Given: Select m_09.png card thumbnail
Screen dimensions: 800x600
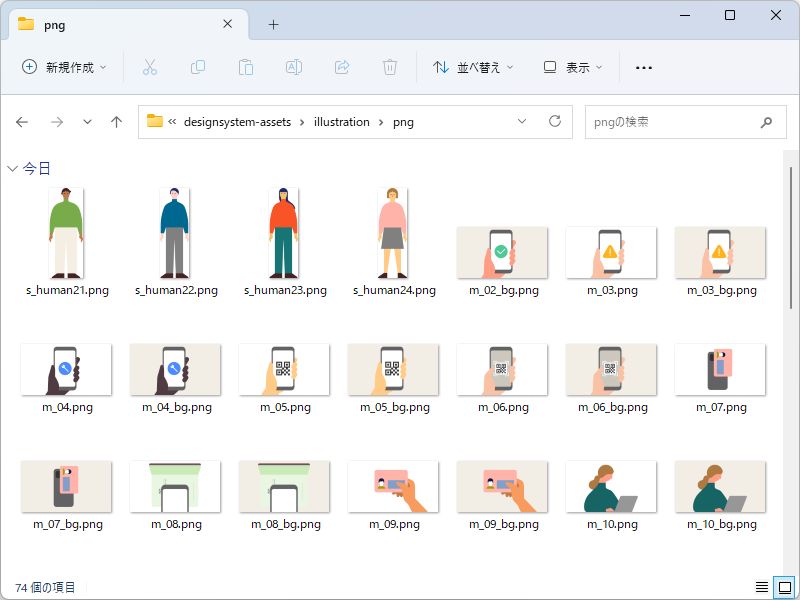Looking at the screenshot, I should coord(393,486).
